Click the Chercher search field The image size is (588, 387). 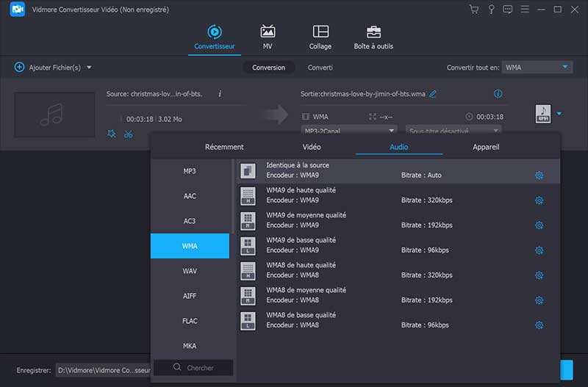pos(193,367)
